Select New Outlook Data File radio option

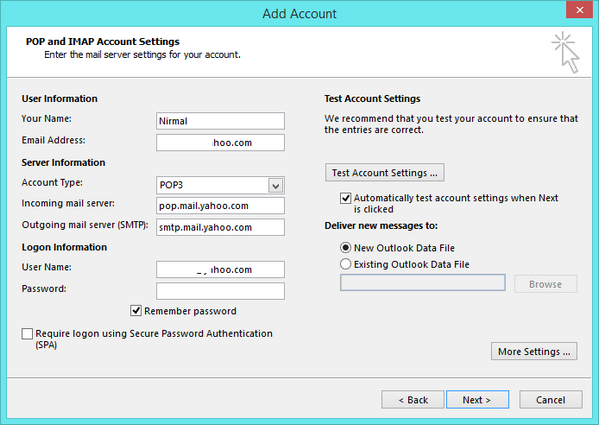point(345,248)
